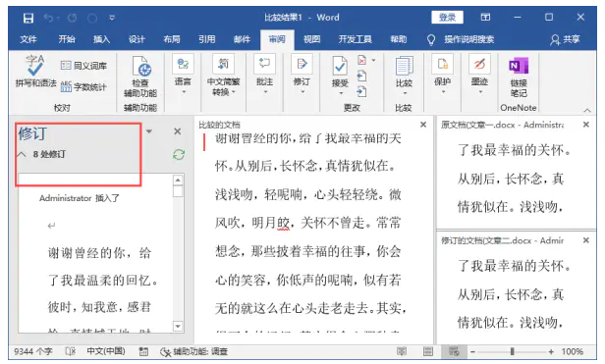The width and height of the screenshot is (605, 364).
Task: Open 链接笔记 OneNote linked notes
Action: [x=519, y=78]
